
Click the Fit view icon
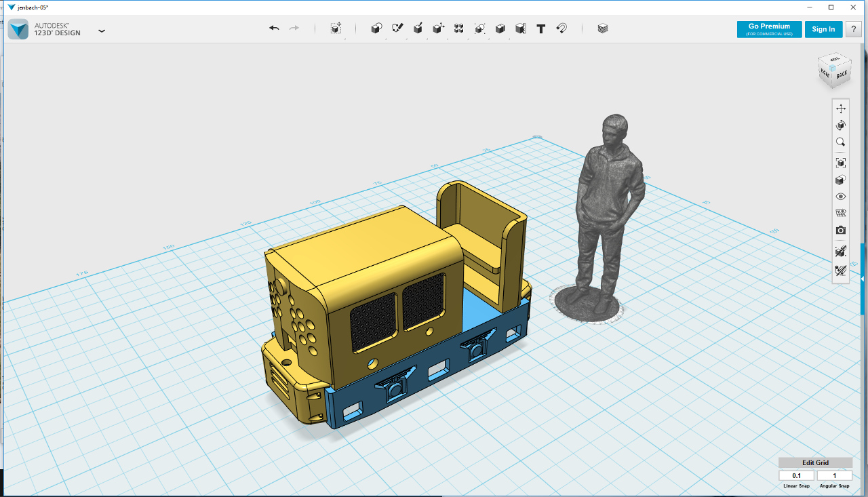click(x=841, y=163)
